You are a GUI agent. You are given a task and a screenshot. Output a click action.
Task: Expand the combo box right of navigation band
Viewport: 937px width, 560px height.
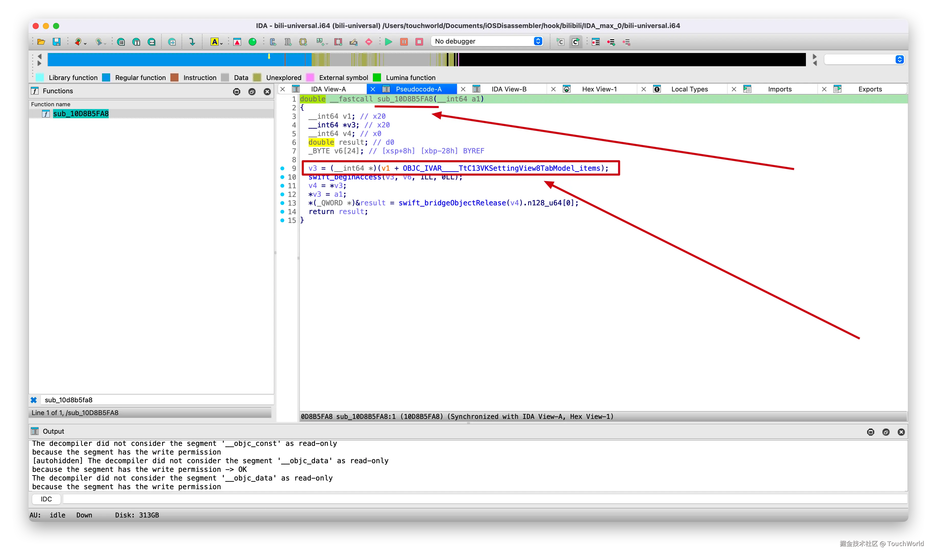(x=899, y=59)
